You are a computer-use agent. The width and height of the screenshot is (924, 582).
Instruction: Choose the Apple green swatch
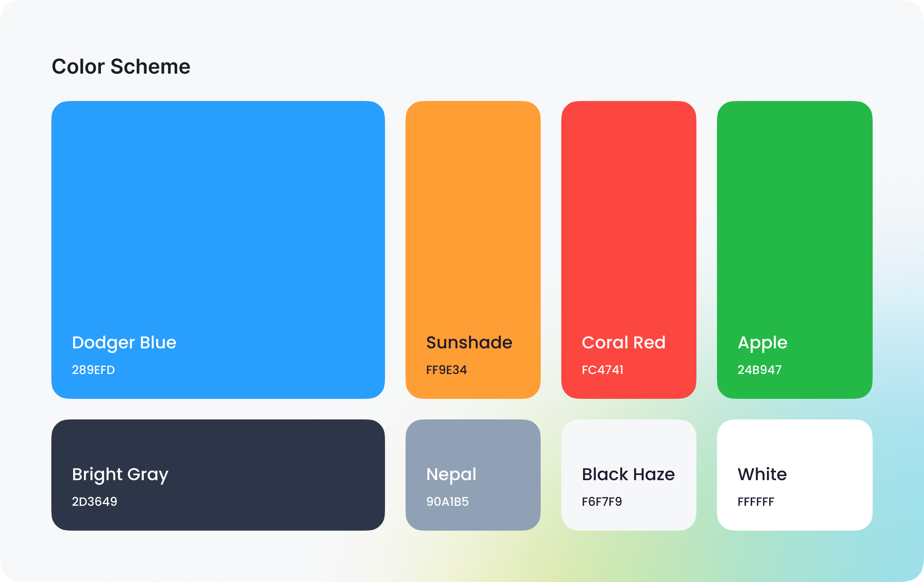coord(795,250)
